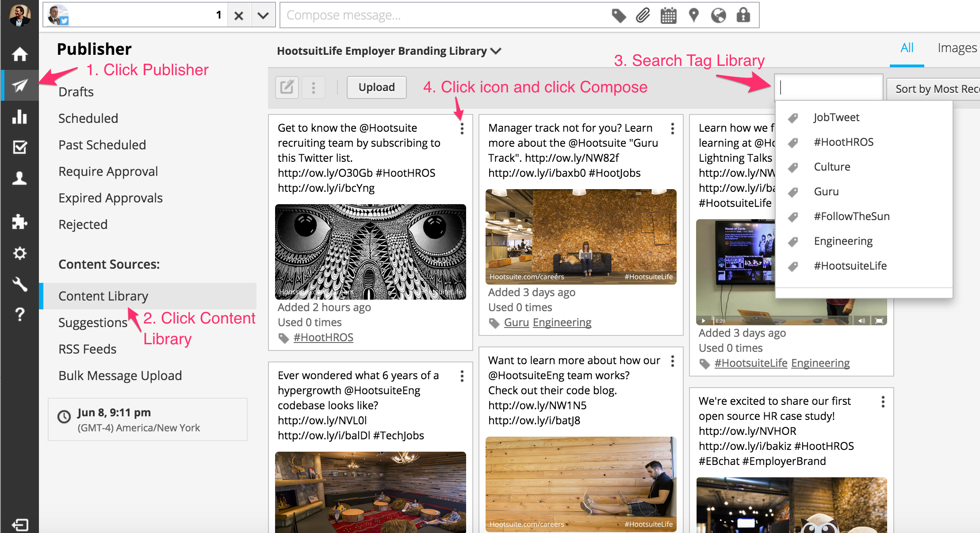Open the Home streams icon in sidebar
The width and height of the screenshot is (980, 533).
click(19, 54)
